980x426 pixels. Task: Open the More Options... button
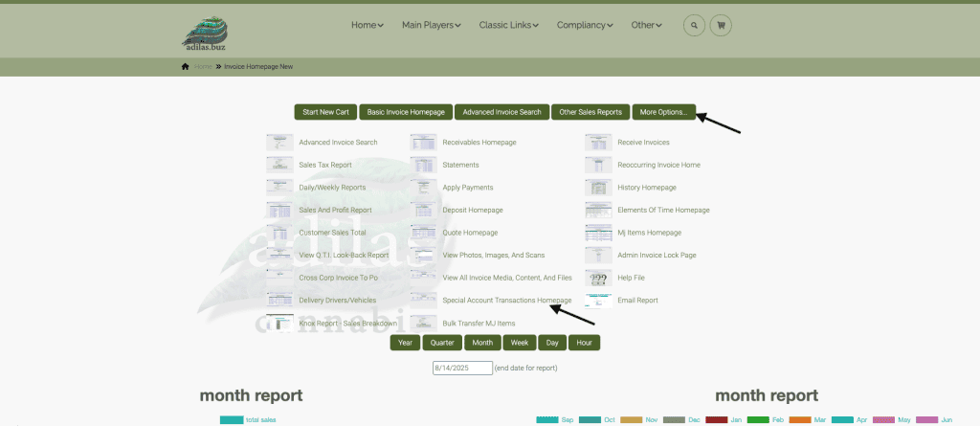(x=664, y=112)
